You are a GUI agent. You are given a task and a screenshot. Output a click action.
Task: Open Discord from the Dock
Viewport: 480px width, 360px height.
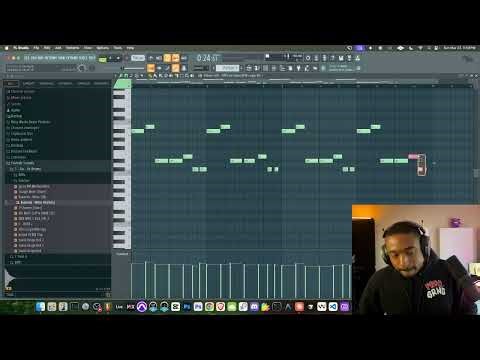tap(254, 307)
